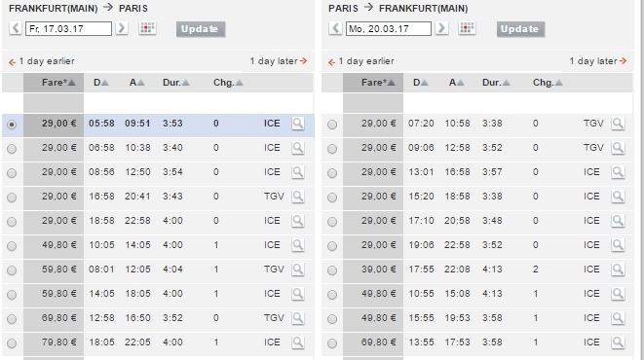Sort outbound results by arrival A column

click(136, 83)
